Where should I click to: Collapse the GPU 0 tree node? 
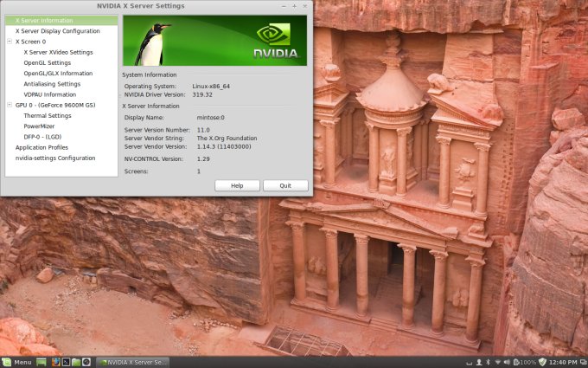(x=10, y=105)
